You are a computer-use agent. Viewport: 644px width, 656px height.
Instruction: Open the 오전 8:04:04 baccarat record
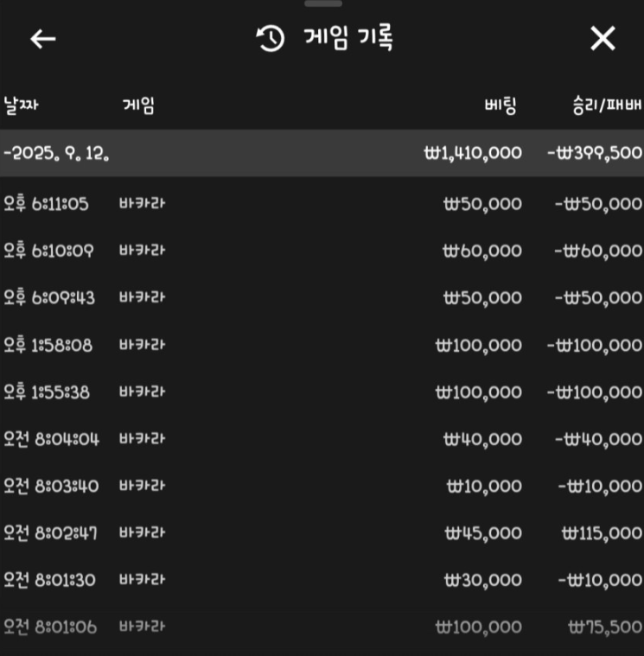[322, 439]
